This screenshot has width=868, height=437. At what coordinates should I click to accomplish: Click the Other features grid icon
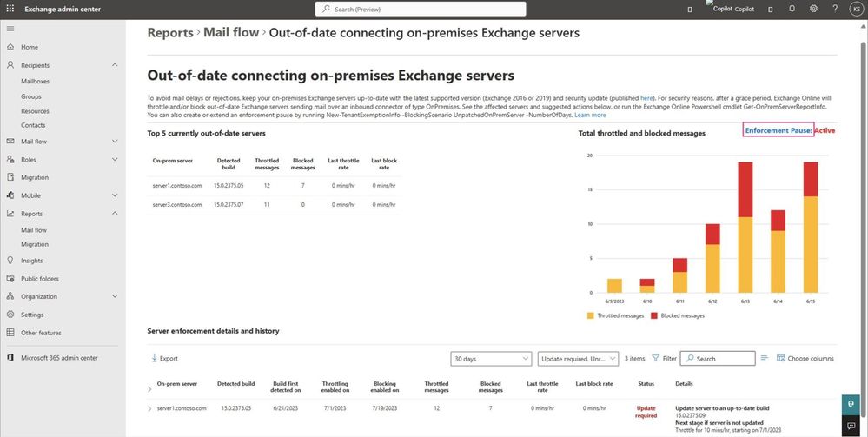point(10,333)
